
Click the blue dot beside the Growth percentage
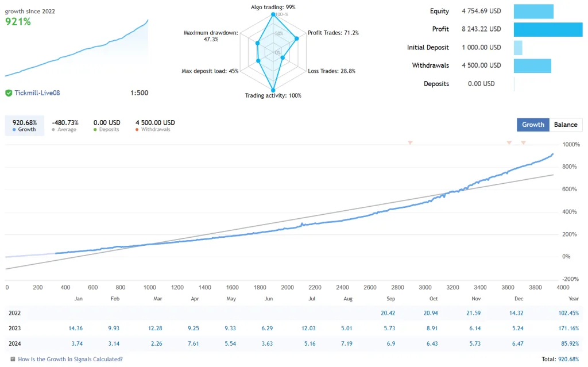coord(14,129)
